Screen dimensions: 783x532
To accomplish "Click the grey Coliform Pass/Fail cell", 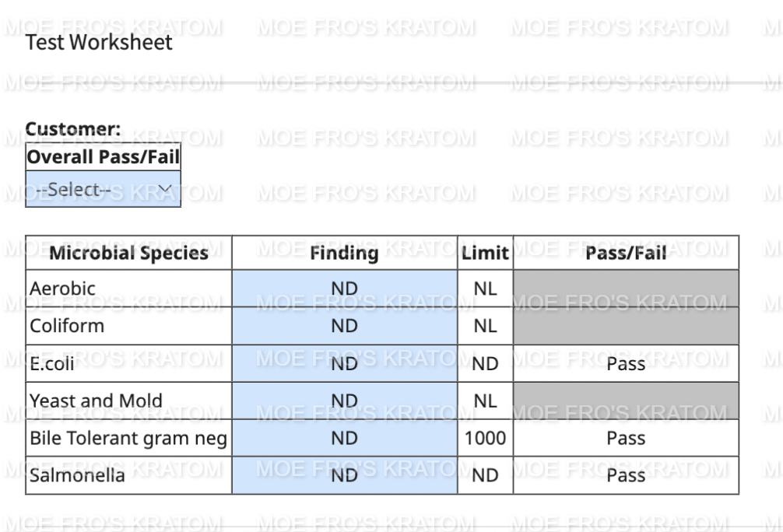I will point(626,326).
